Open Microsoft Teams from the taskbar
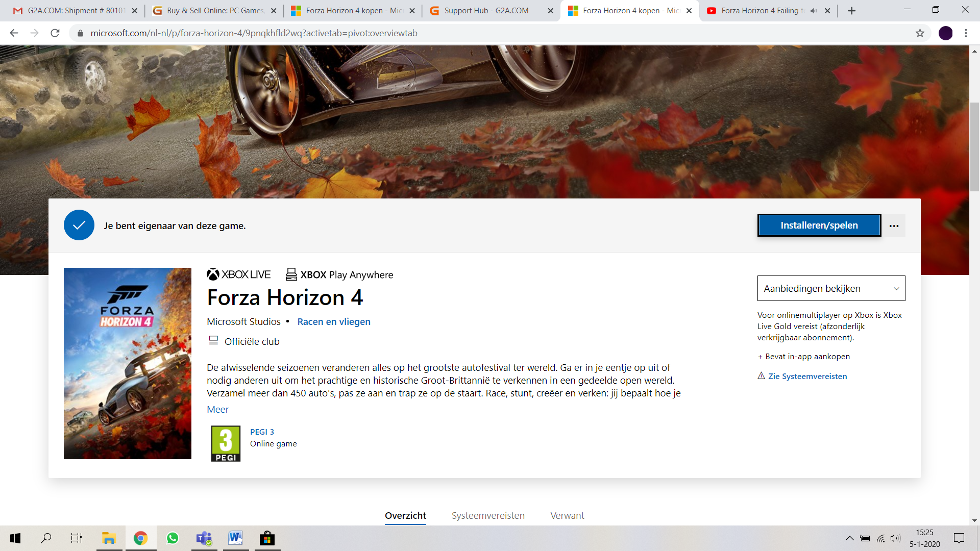 (204, 538)
